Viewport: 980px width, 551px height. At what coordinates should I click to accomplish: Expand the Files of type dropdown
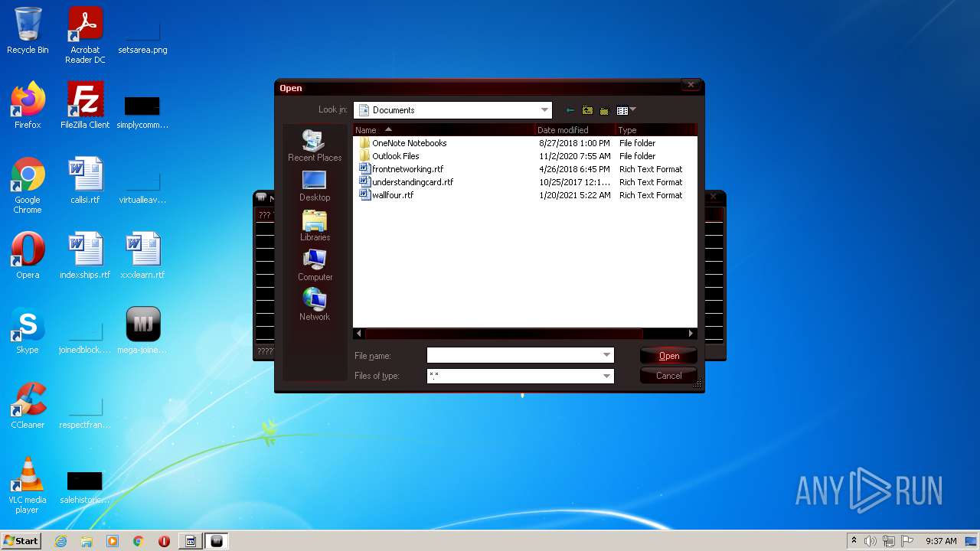(x=607, y=376)
